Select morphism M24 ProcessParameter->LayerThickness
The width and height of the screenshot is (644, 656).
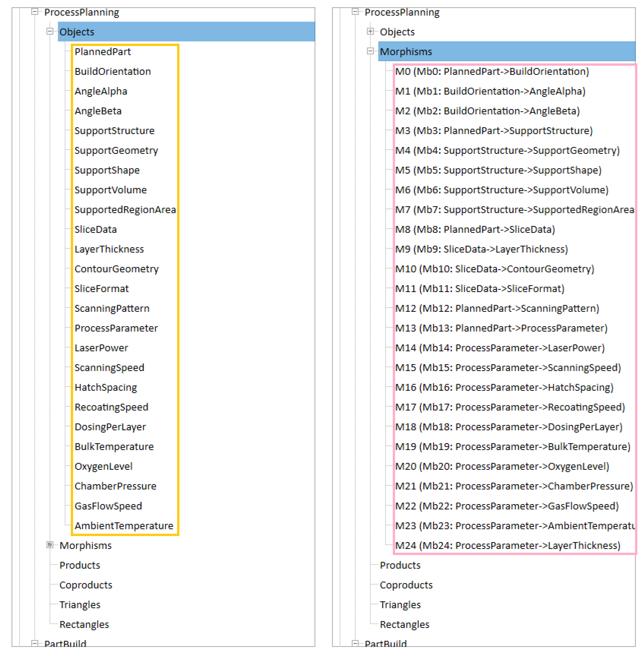coord(507,545)
